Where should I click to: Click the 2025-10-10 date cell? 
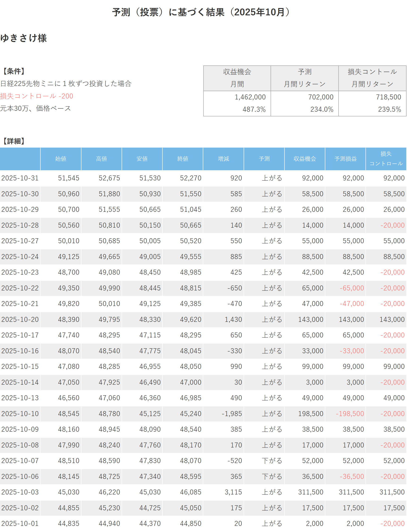tap(20, 413)
